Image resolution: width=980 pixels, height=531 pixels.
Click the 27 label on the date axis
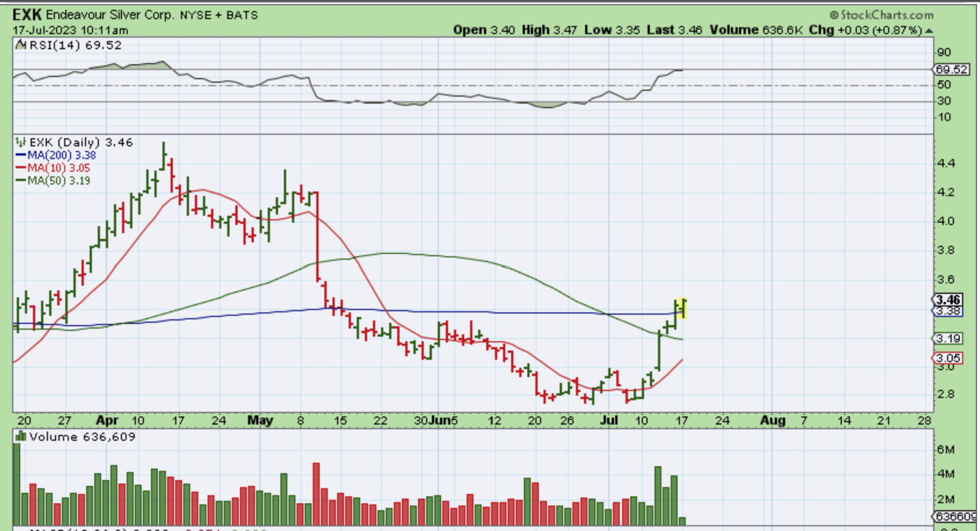[x=64, y=421]
